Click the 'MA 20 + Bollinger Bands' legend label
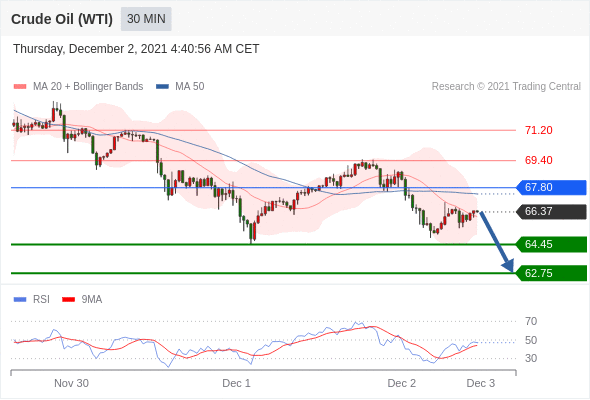 click(88, 87)
